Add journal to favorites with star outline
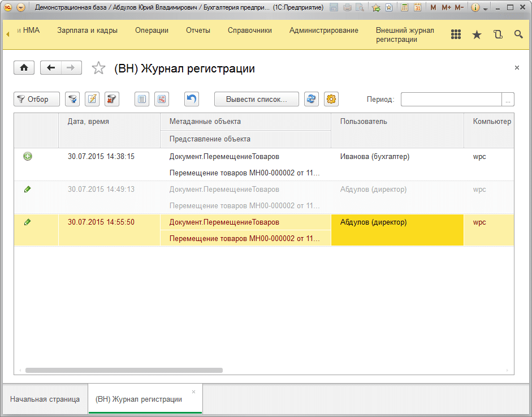Image resolution: width=532 pixels, height=417 pixels. pyautogui.click(x=98, y=68)
